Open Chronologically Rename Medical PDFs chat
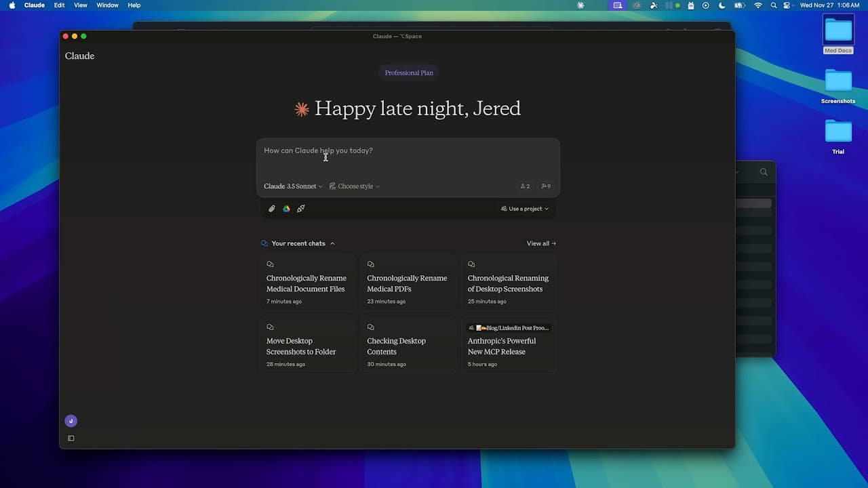 pos(408,283)
